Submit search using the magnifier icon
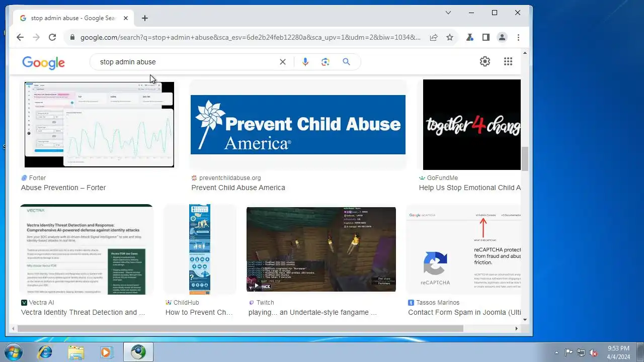Image resolution: width=644 pixels, height=362 pixels. click(x=346, y=62)
